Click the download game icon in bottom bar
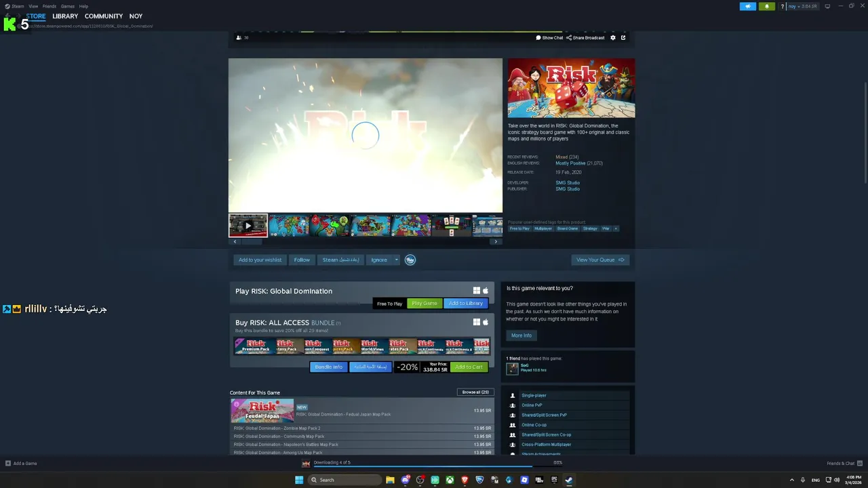Viewport: 868px width, 488px height. [306, 464]
